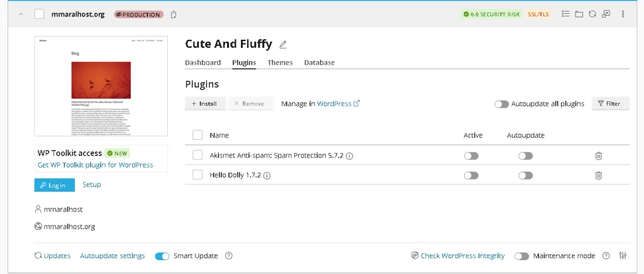Screen dimensions: 644x274
Task: Open the three-dot kebab menu
Action: 623,14
